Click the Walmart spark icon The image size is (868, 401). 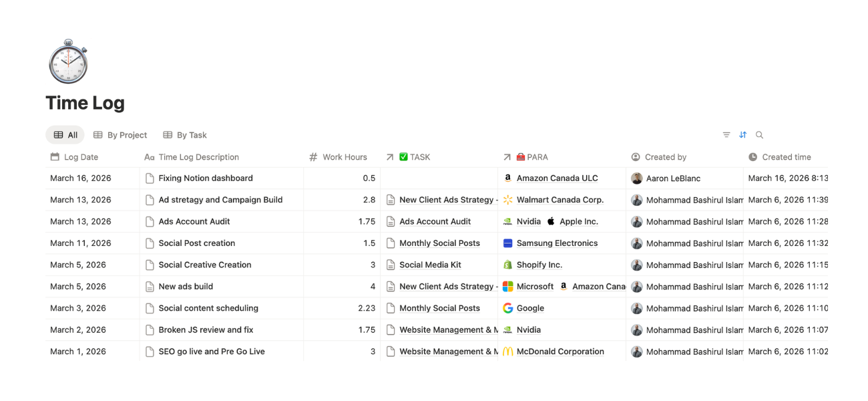click(507, 200)
